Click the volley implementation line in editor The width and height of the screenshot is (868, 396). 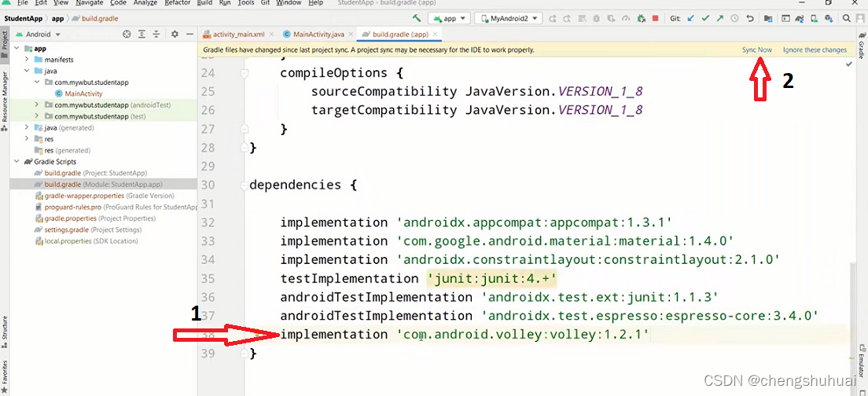click(465, 335)
